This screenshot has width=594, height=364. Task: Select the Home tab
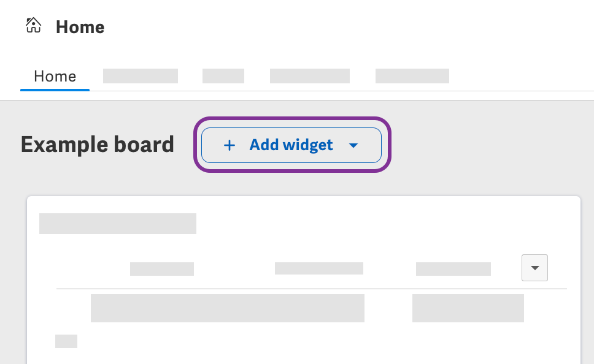[x=55, y=77]
